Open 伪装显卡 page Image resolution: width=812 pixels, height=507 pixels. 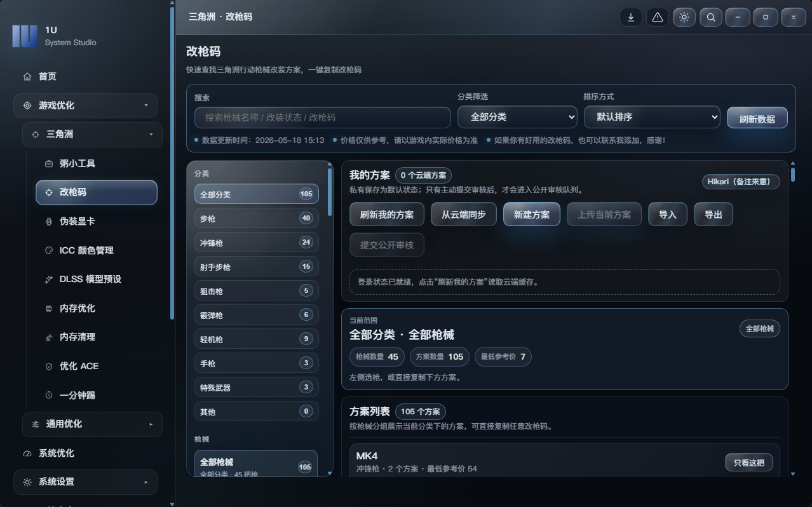click(97, 221)
